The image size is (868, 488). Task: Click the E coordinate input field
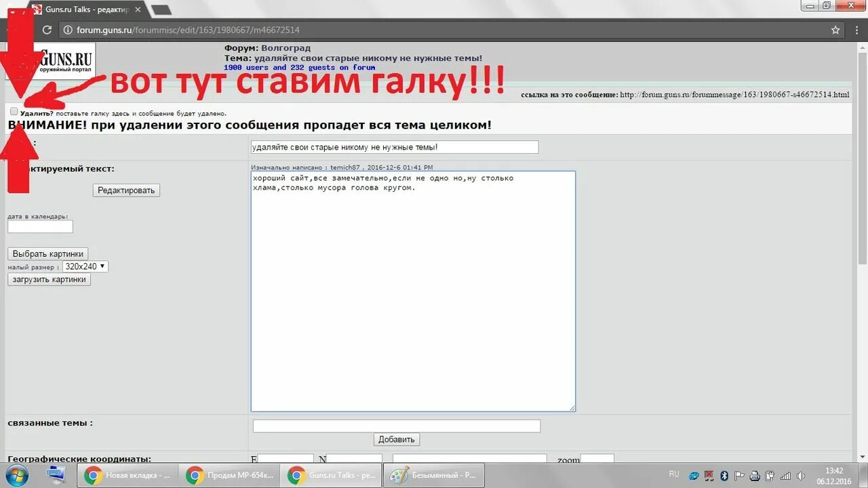pyautogui.click(x=285, y=460)
